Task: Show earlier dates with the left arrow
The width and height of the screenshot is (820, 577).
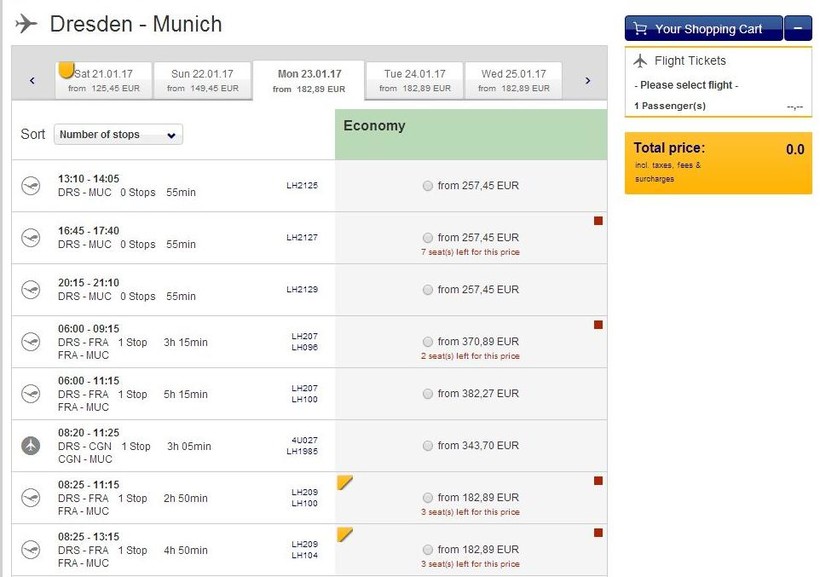Action: tap(32, 81)
